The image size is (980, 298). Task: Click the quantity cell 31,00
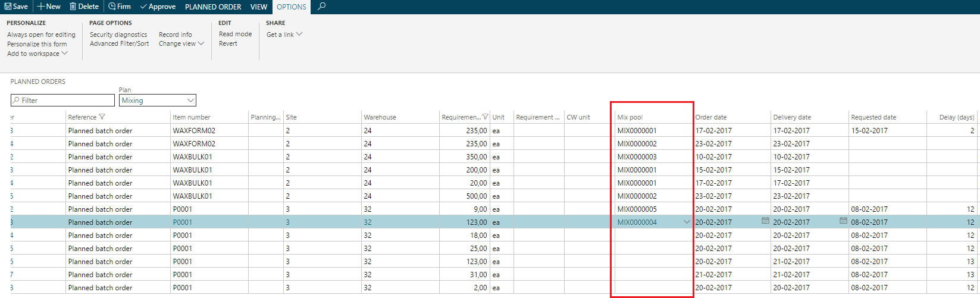(x=478, y=274)
